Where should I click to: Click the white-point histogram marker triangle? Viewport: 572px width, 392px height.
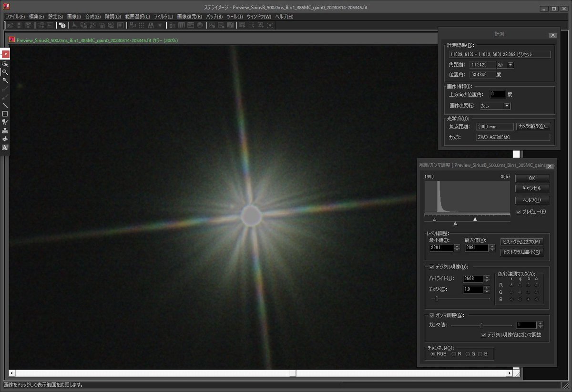click(475, 219)
